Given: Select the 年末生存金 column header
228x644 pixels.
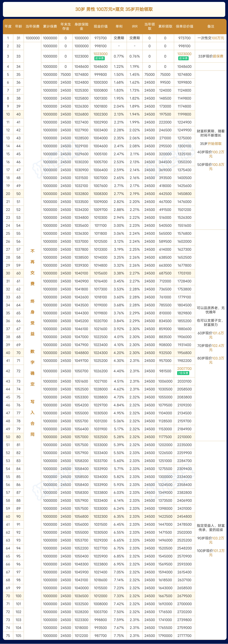Looking at the screenshot, I should 66,26.
